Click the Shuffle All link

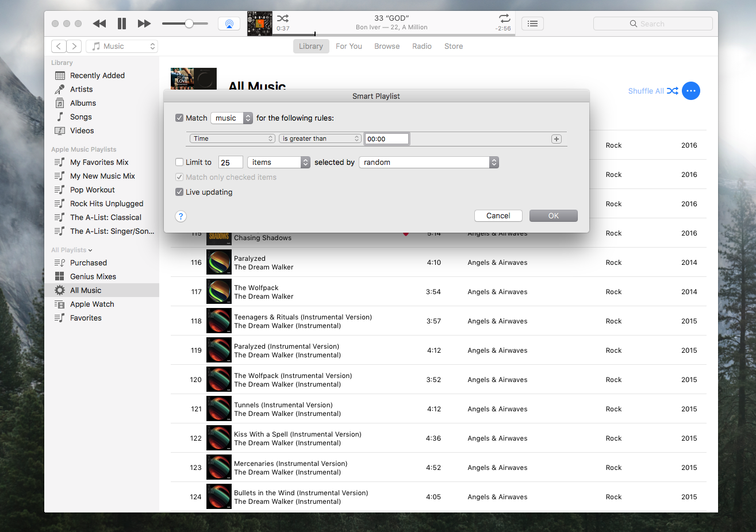point(646,90)
